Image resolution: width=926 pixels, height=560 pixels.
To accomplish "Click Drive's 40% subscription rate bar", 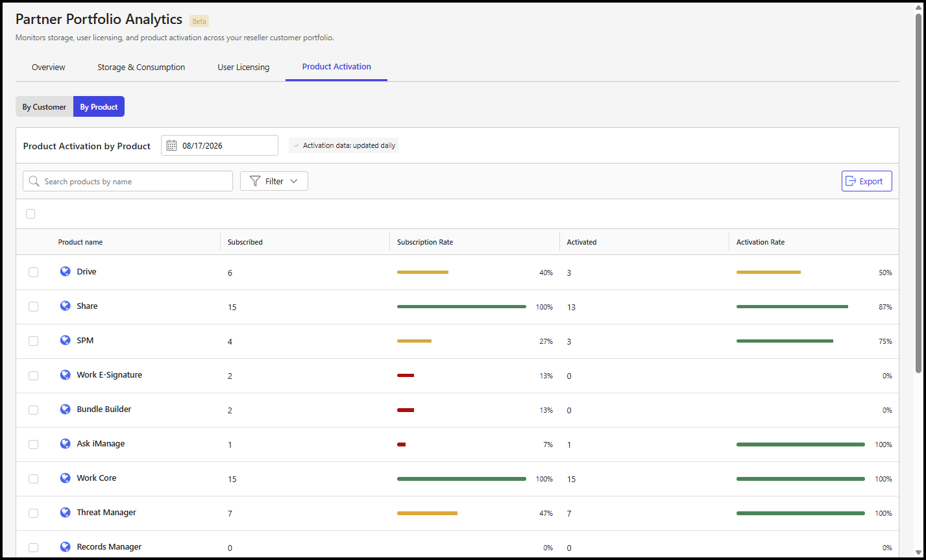I will (422, 272).
